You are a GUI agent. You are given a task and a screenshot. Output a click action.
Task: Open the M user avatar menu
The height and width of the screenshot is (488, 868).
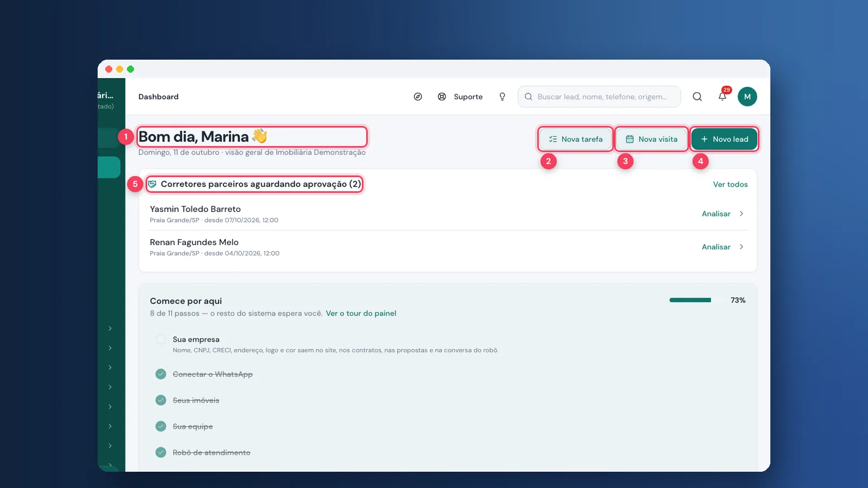pos(748,97)
